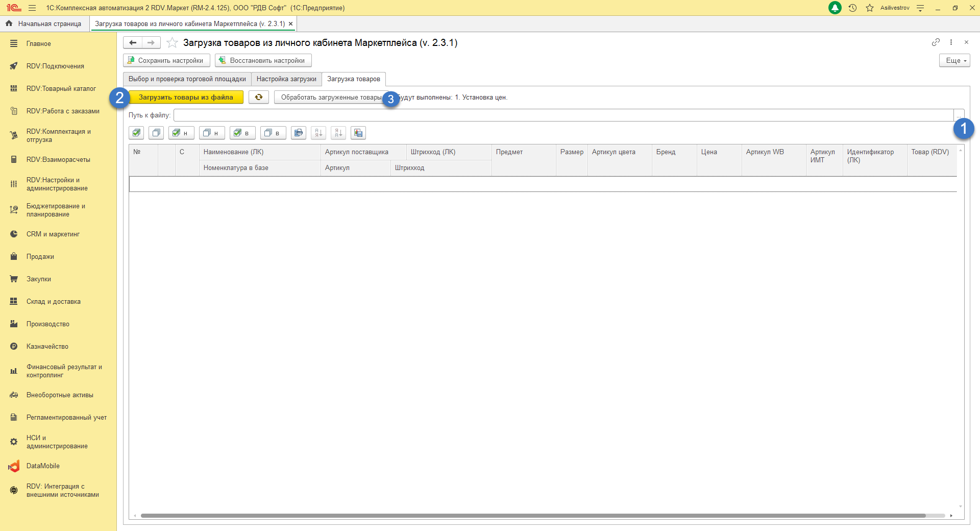
Task: Click the DataMobile icon in sidebar
Action: (14, 466)
